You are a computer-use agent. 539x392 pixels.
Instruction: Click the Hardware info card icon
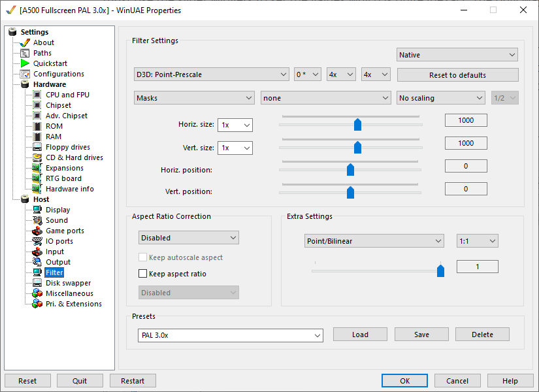point(37,189)
